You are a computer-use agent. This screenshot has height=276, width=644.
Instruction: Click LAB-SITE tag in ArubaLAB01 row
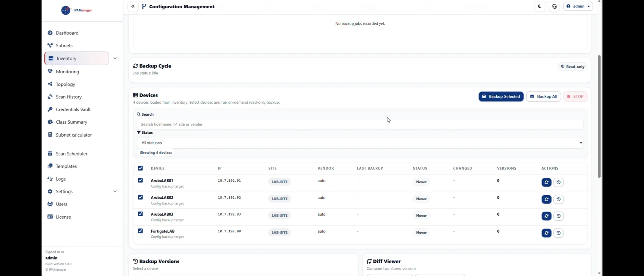point(279,182)
